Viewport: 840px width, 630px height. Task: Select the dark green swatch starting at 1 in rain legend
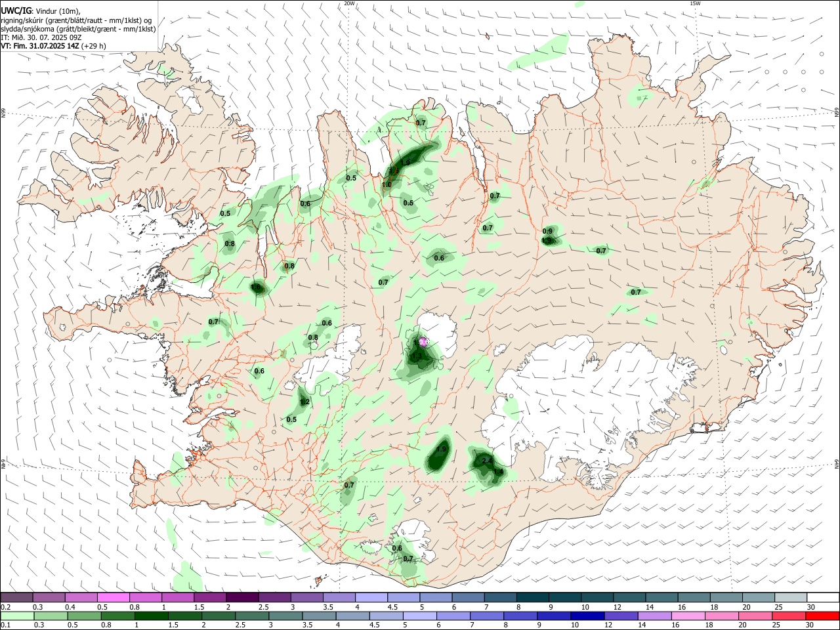[151, 616]
